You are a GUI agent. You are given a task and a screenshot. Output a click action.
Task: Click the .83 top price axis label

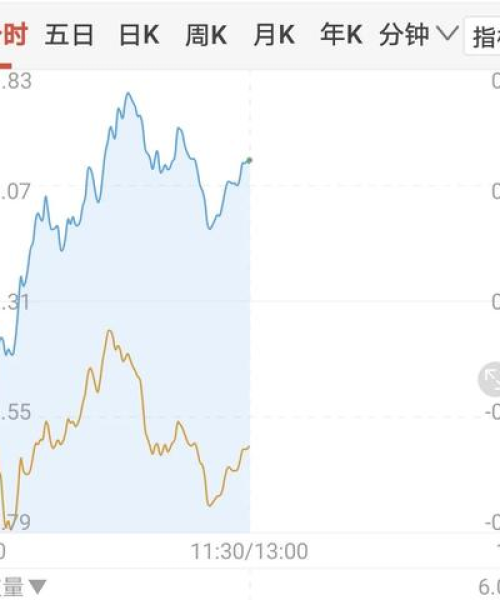pos(15,82)
